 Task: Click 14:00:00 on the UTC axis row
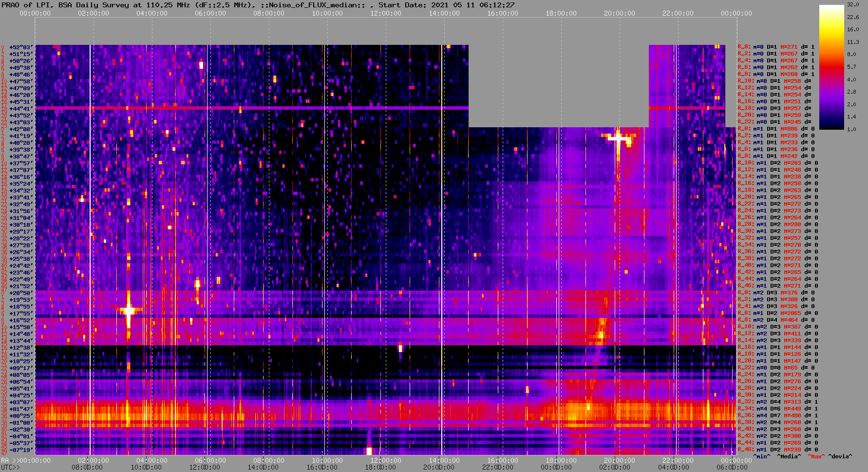tap(263, 467)
